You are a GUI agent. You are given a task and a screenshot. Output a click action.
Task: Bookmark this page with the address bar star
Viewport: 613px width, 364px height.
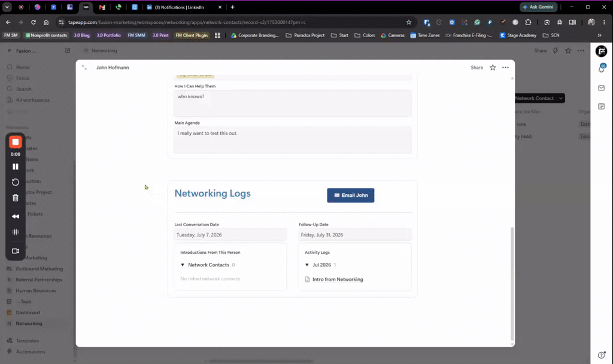409,22
